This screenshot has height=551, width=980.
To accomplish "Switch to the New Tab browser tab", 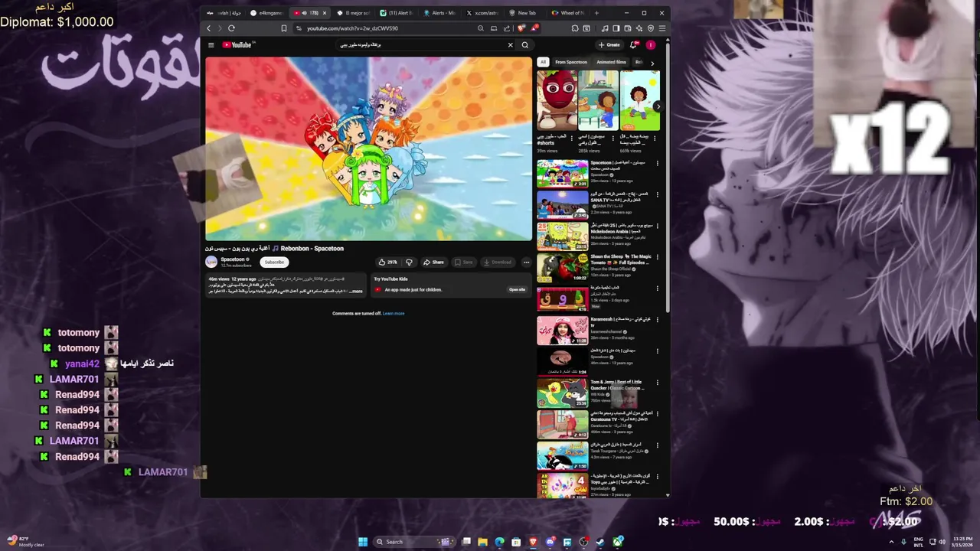I will (525, 13).
